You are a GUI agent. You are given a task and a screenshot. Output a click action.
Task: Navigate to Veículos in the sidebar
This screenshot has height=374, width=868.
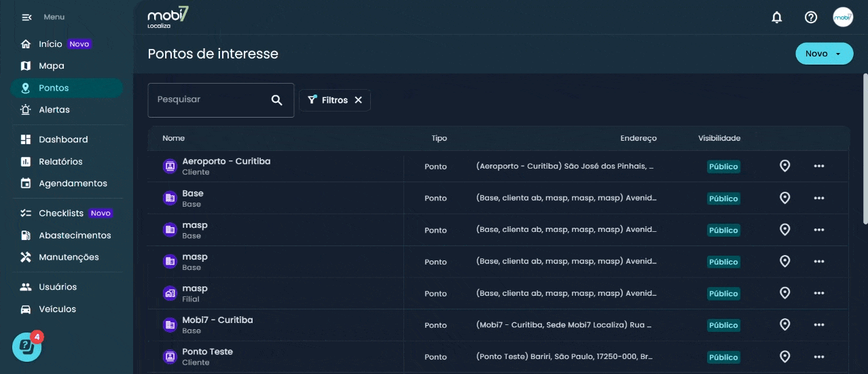(x=57, y=309)
